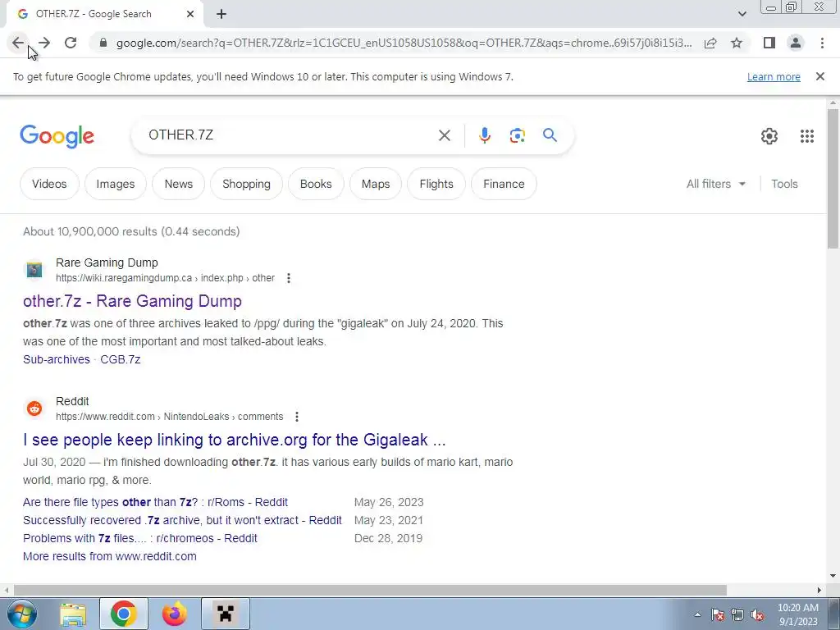Open the search Tools options
Image resolution: width=840 pixels, height=630 pixels.
pyautogui.click(x=784, y=184)
